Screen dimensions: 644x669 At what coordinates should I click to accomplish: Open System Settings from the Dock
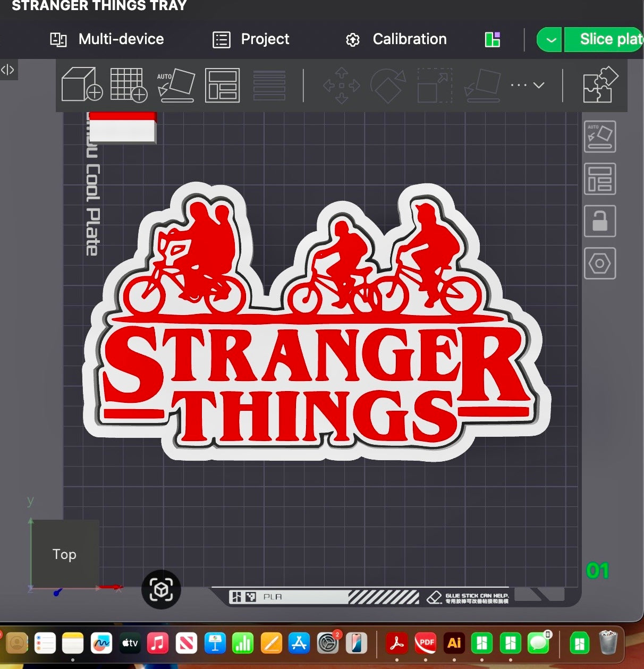pos(328,643)
